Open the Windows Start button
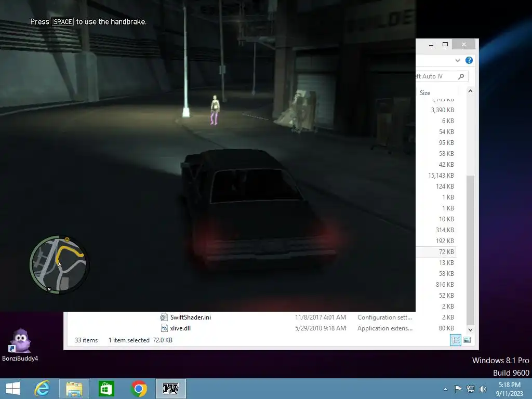The width and height of the screenshot is (532, 399). click(x=13, y=389)
